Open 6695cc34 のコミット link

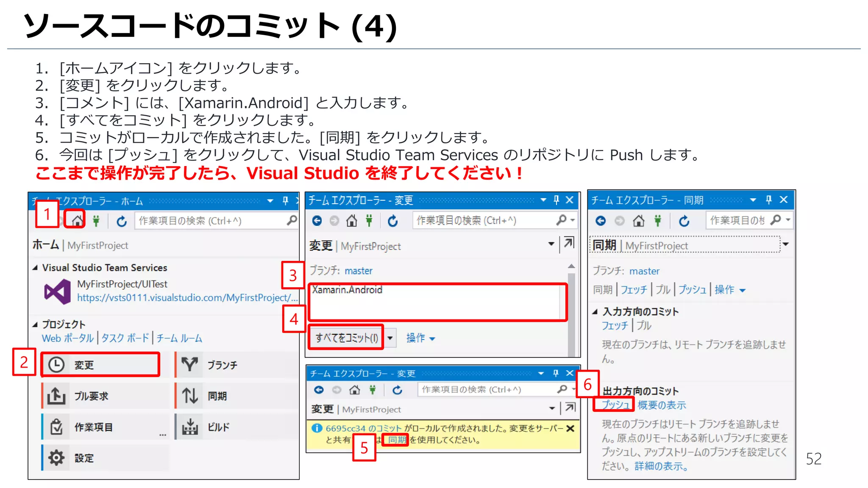point(364,428)
